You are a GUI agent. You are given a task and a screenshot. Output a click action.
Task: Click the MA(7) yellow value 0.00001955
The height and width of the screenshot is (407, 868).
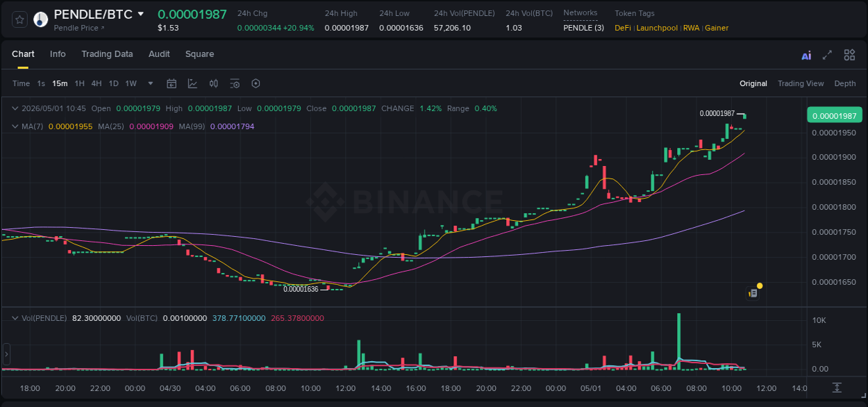[71, 126]
